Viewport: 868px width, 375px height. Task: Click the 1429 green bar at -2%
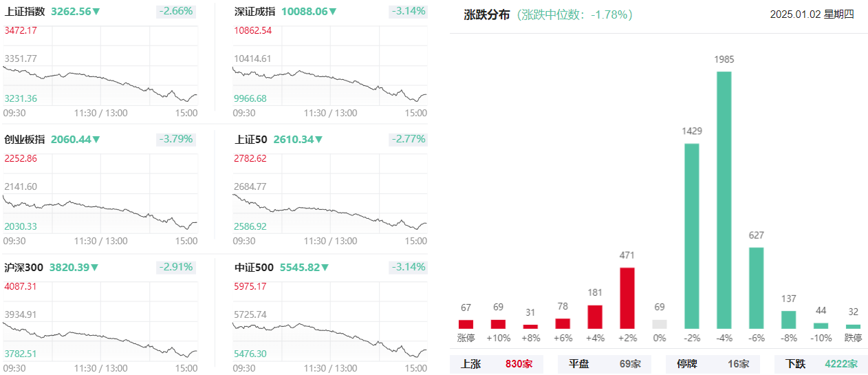[692, 236]
